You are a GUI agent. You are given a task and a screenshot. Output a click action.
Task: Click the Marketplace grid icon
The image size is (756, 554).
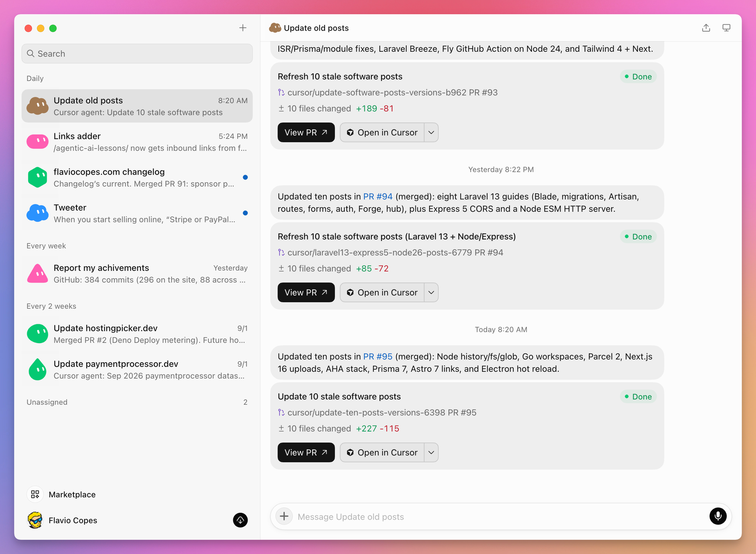tap(35, 494)
